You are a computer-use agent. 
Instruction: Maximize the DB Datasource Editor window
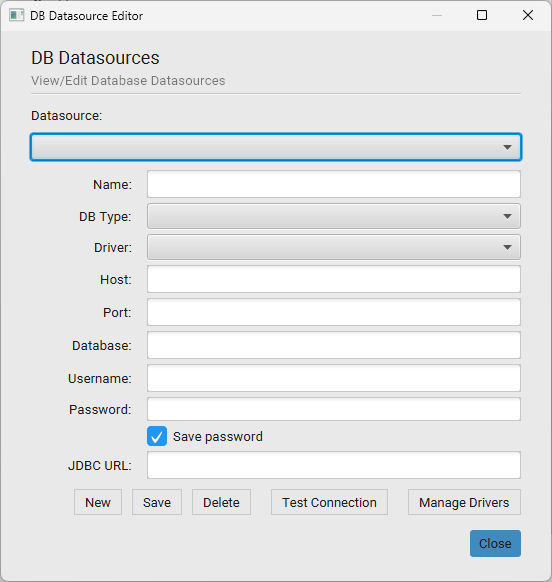pos(482,15)
